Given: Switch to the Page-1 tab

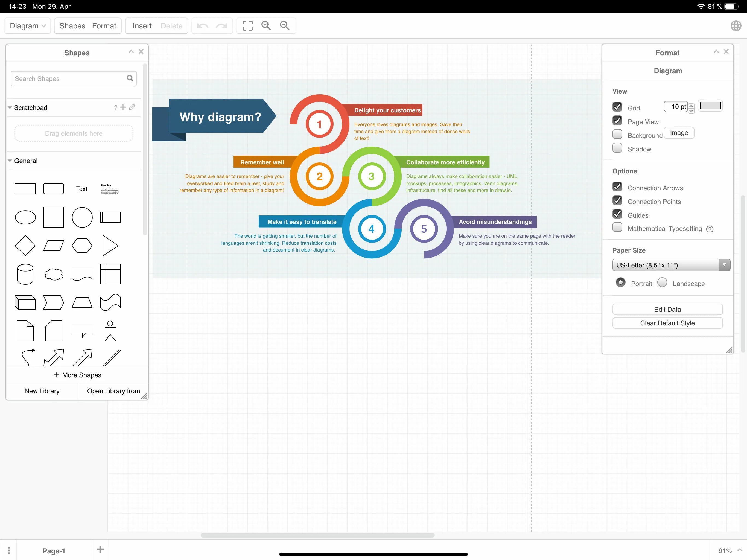Looking at the screenshot, I should (54, 550).
